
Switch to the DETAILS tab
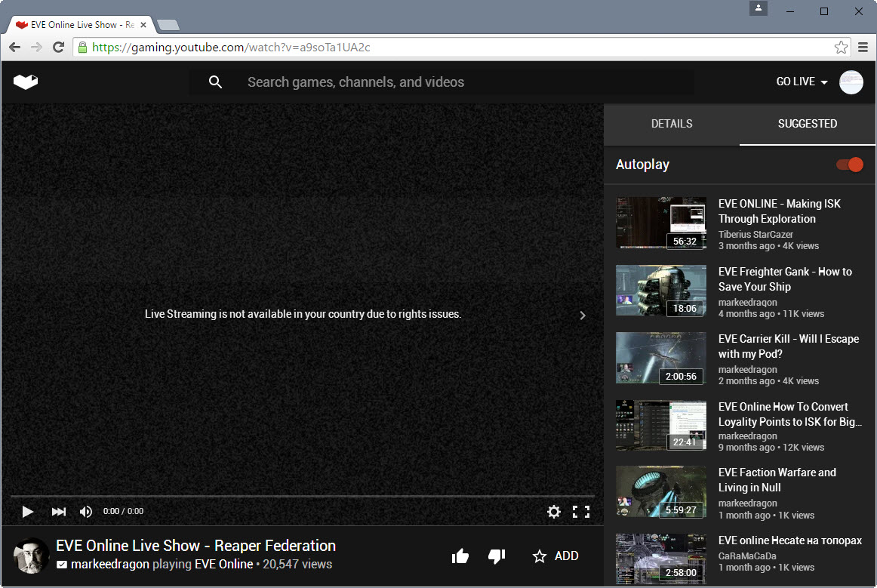pyautogui.click(x=671, y=124)
